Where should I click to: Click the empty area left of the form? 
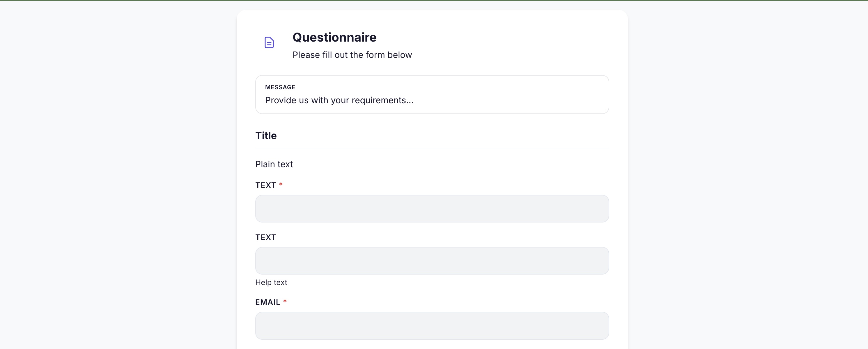pos(118,168)
